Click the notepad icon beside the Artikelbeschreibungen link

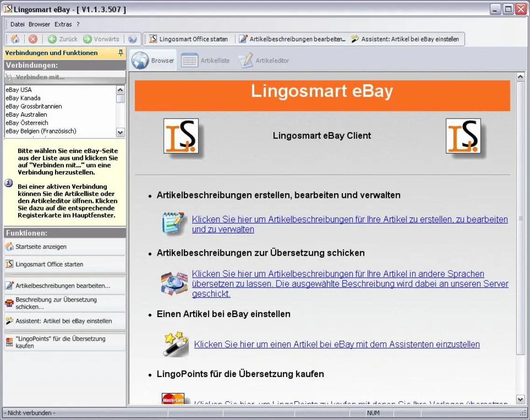point(173,223)
